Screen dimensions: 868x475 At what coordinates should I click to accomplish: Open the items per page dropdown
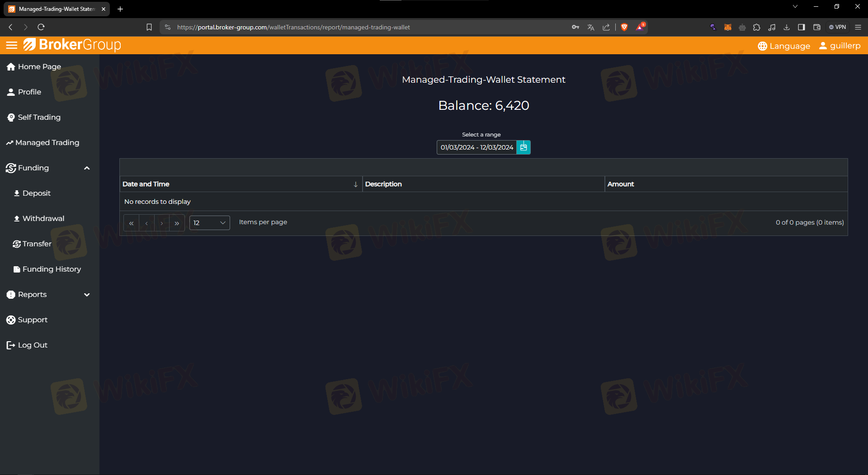[209, 223]
